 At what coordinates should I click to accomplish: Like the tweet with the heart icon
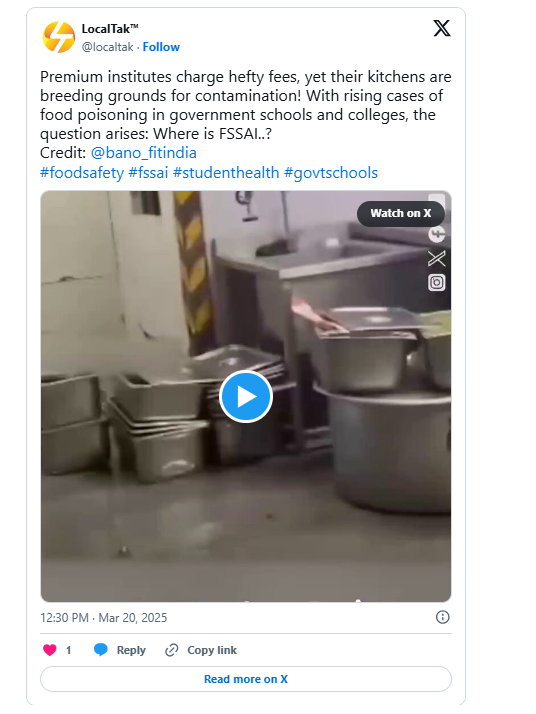coord(50,650)
